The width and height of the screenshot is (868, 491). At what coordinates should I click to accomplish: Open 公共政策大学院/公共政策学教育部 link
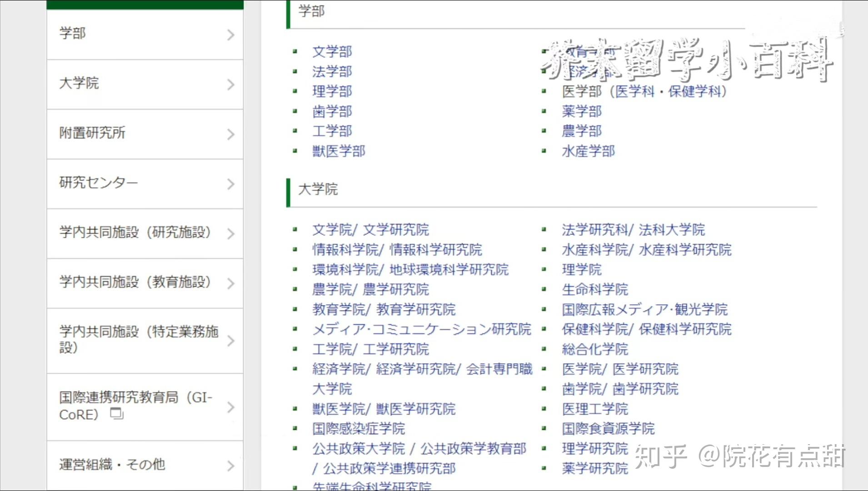coord(419,449)
